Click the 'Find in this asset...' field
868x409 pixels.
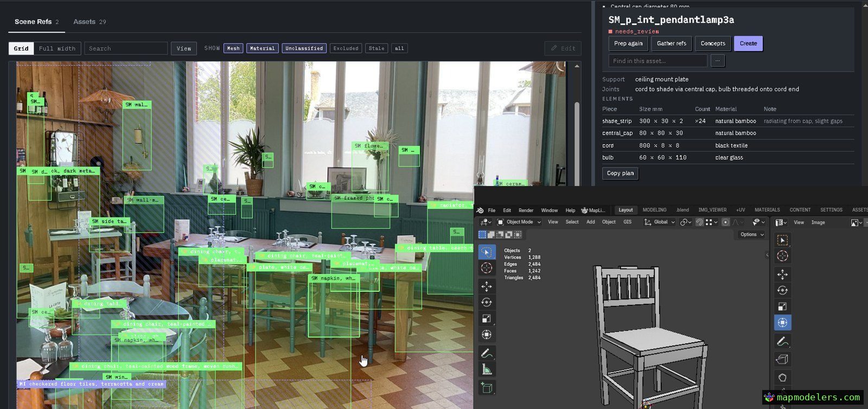(x=658, y=61)
